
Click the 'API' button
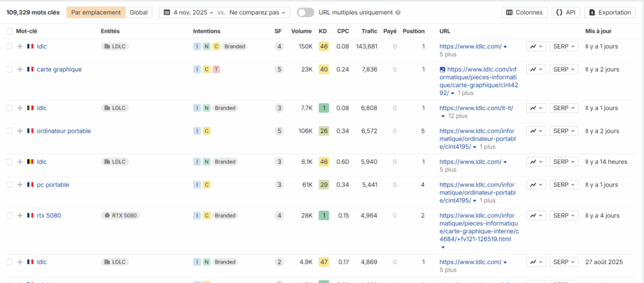(x=565, y=13)
